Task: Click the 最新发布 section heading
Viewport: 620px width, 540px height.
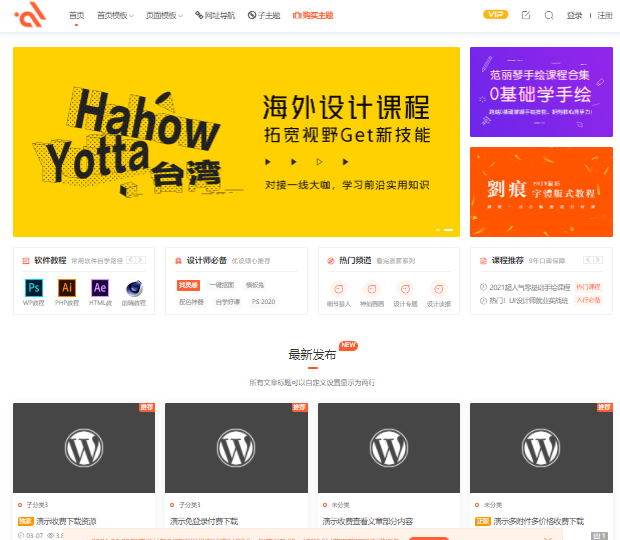Action: 312,355
